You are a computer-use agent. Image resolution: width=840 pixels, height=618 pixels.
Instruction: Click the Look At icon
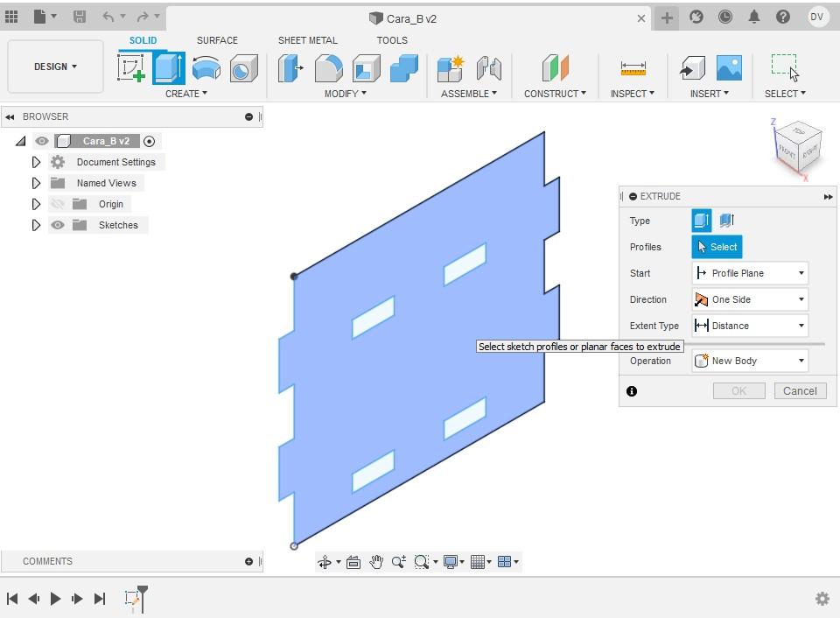353,562
